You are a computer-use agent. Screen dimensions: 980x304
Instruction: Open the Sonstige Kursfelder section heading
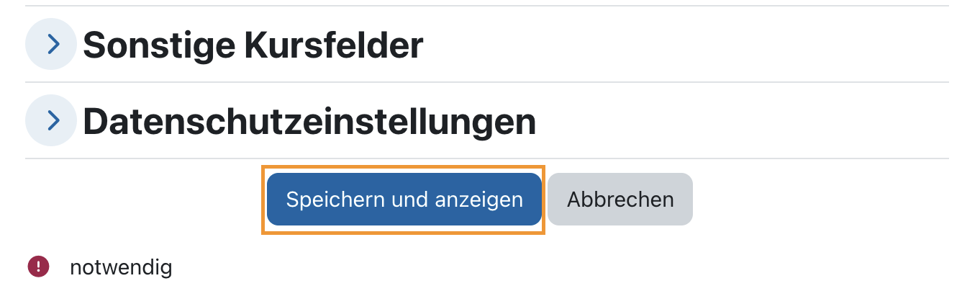click(253, 45)
